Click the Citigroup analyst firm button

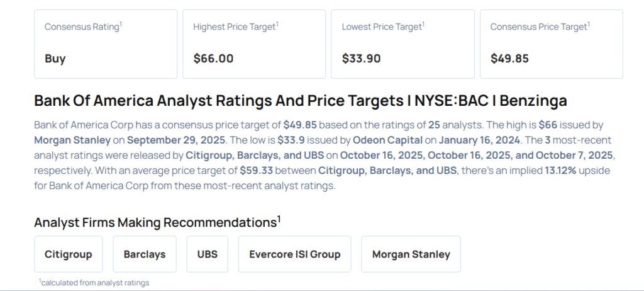69,254
